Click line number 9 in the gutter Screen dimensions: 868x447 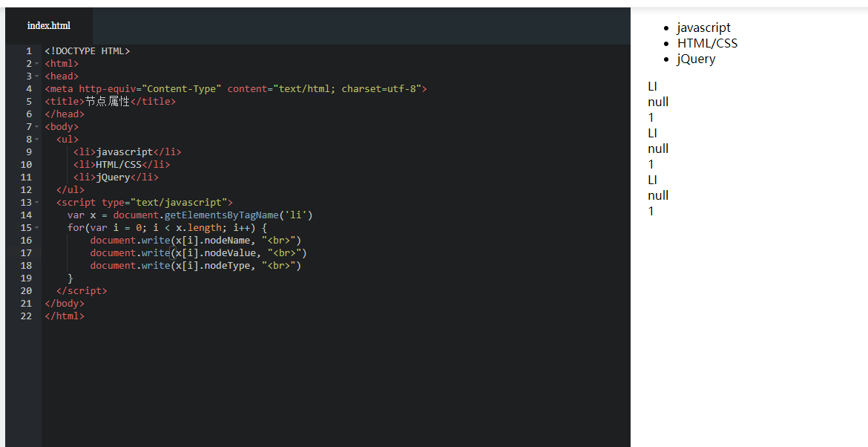[x=29, y=151]
